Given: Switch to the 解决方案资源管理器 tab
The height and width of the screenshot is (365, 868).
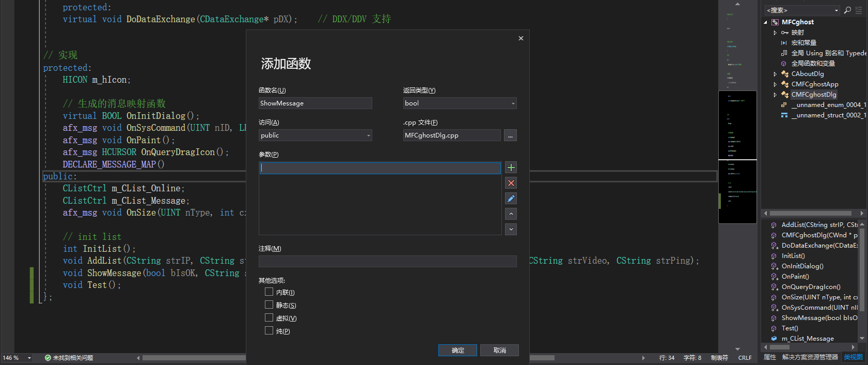Looking at the screenshot, I should [x=810, y=357].
